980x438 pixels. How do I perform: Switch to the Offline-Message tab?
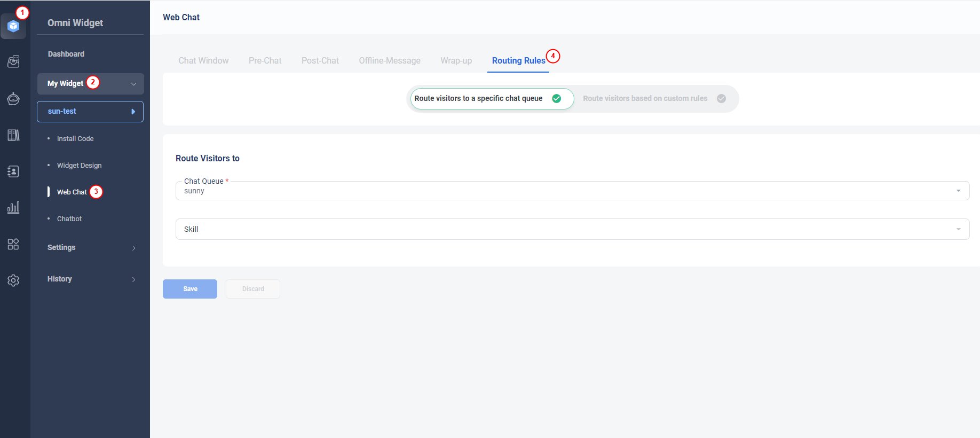pyautogui.click(x=389, y=61)
